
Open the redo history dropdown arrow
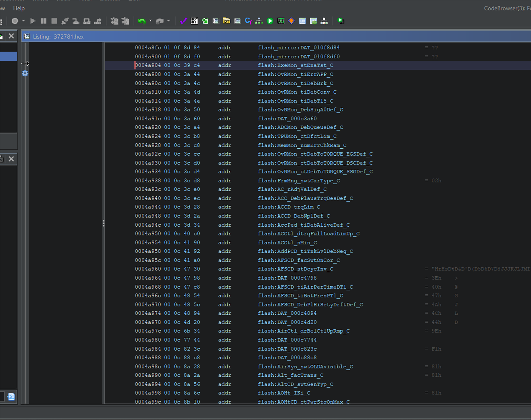coord(168,21)
